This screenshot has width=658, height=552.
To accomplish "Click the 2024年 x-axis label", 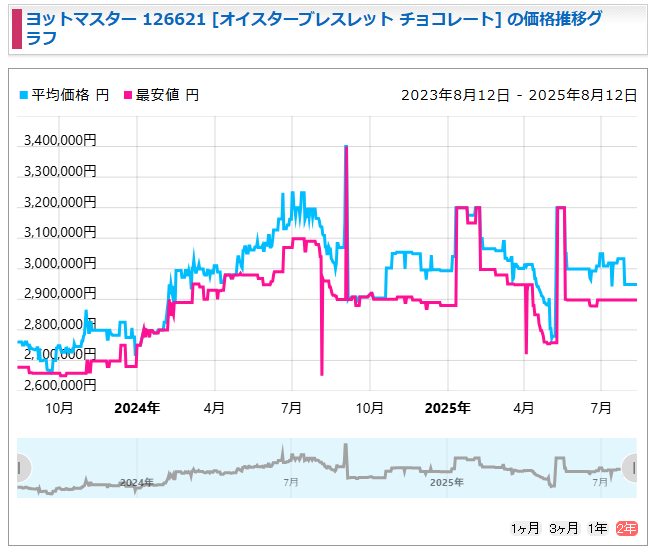I will [137, 408].
